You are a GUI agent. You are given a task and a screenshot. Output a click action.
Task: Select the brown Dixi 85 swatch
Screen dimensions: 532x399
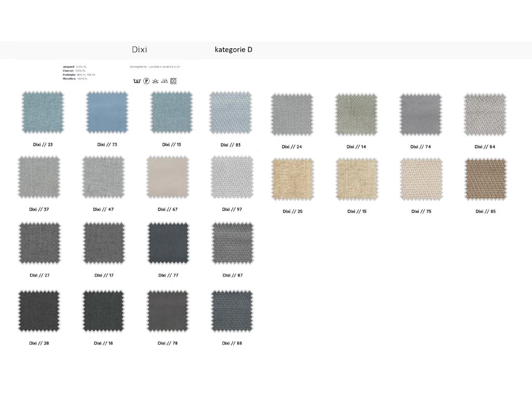click(x=485, y=180)
